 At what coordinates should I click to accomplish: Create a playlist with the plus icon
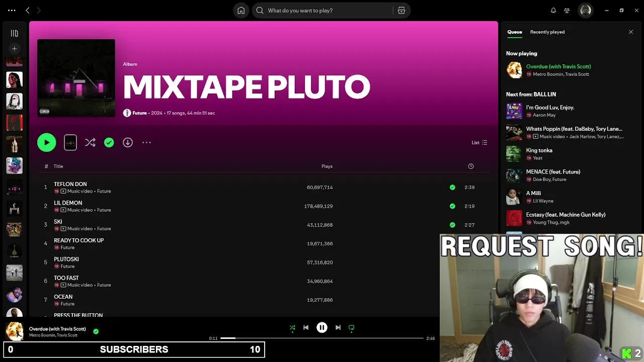[x=14, y=49]
